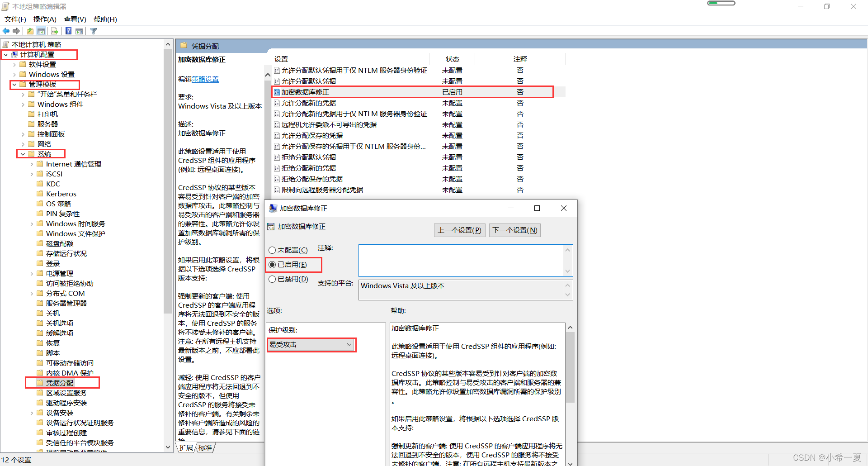Click into the 注释 comment text box
This screenshot has width=868, height=466.
tap(462, 261)
